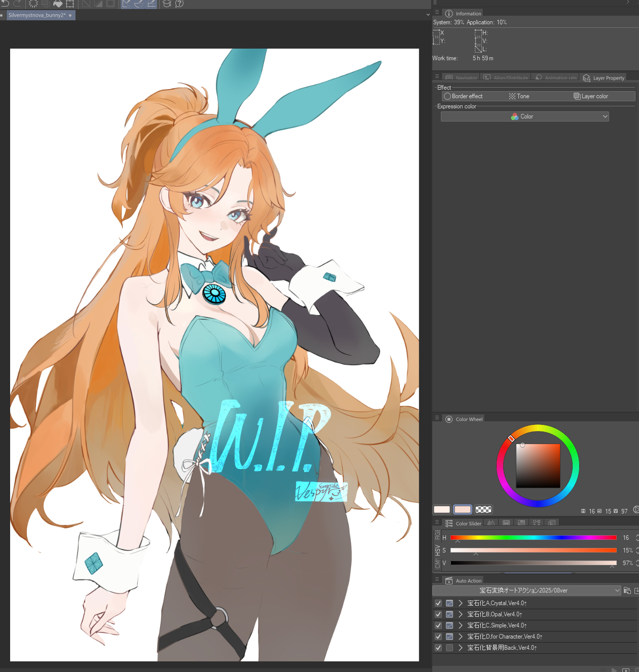Click the Border effect icon
Viewport: 639px width, 672px height.
447,96
